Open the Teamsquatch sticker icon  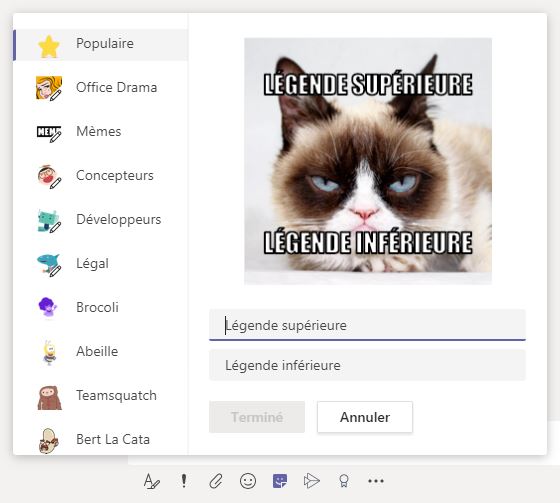[x=49, y=397]
